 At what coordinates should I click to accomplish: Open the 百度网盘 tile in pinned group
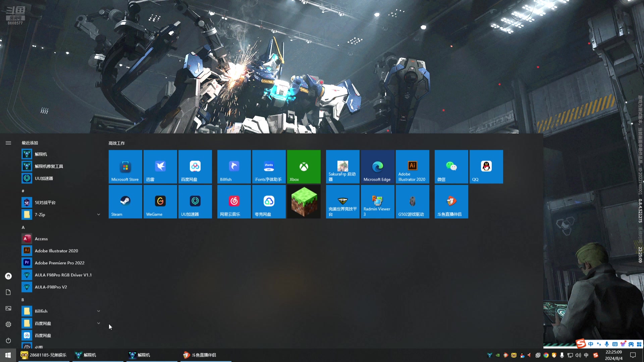(195, 167)
